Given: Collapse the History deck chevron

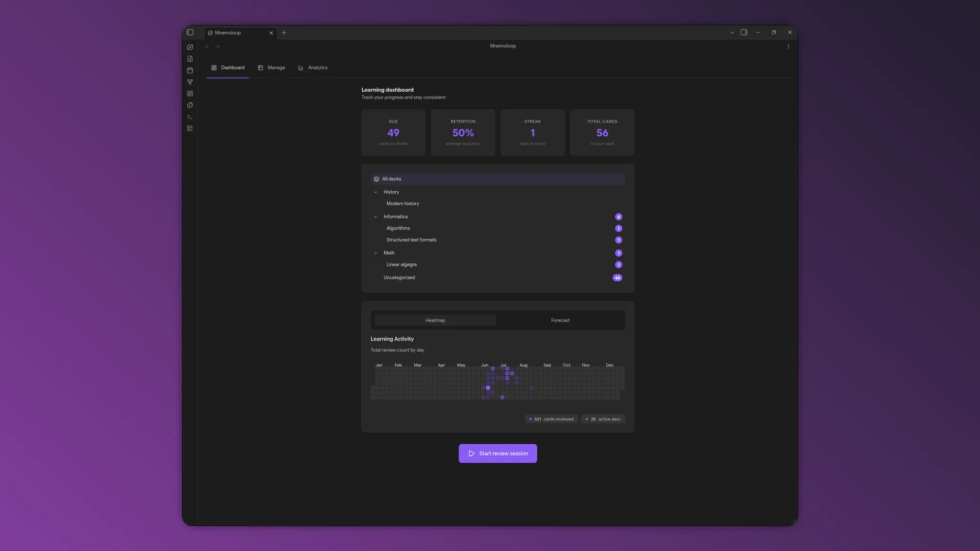Looking at the screenshot, I should click(376, 192).
